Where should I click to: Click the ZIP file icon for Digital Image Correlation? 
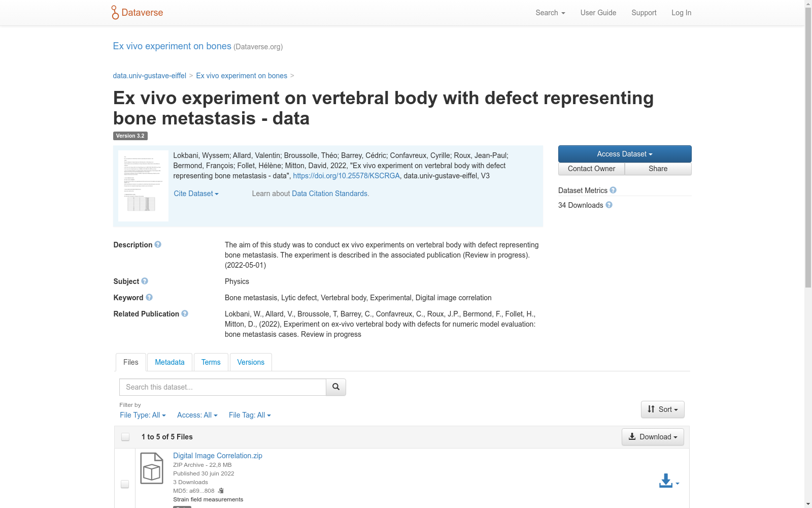pos(152,468)
